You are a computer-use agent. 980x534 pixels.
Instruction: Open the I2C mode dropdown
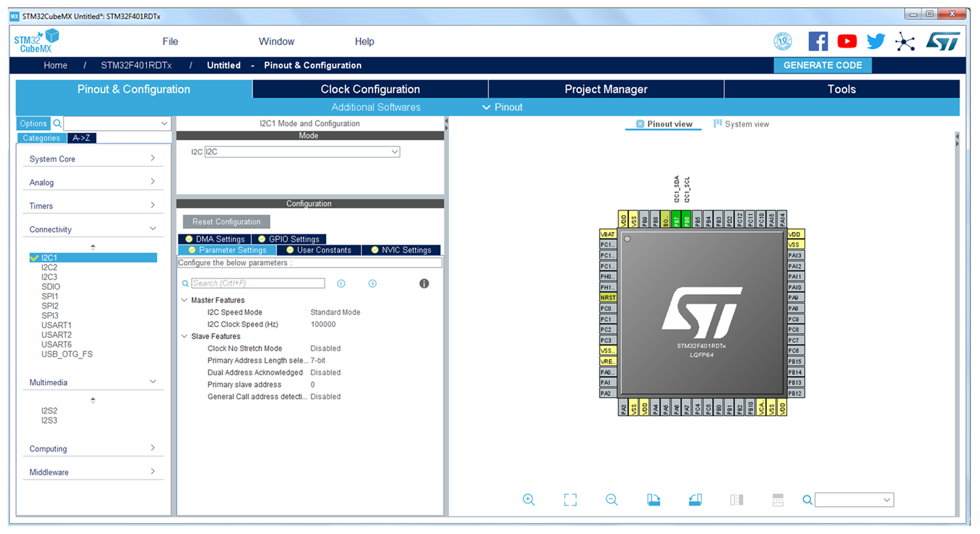(302, 152)
